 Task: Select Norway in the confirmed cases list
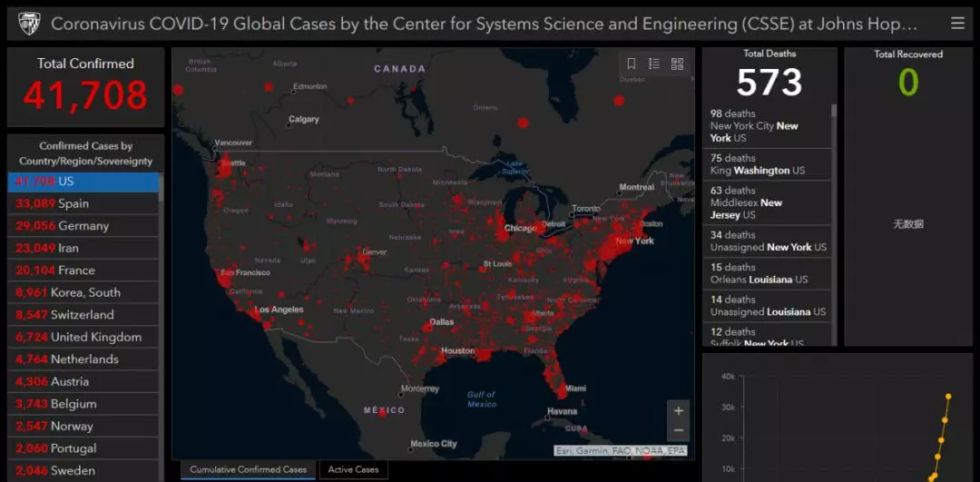[x=83, y=427]
